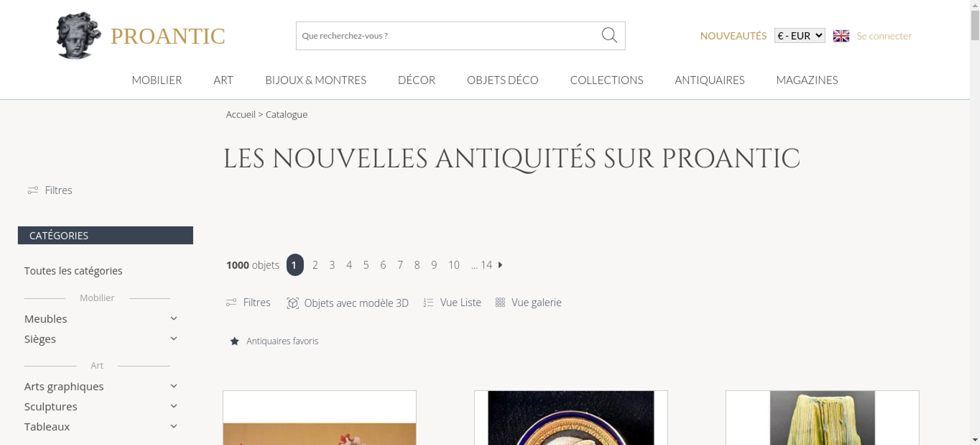Image resolution: width=980 pixels, height=445 pixels.
Task: Expand the Arts graphiques category
Action: [x=174, y=386]
